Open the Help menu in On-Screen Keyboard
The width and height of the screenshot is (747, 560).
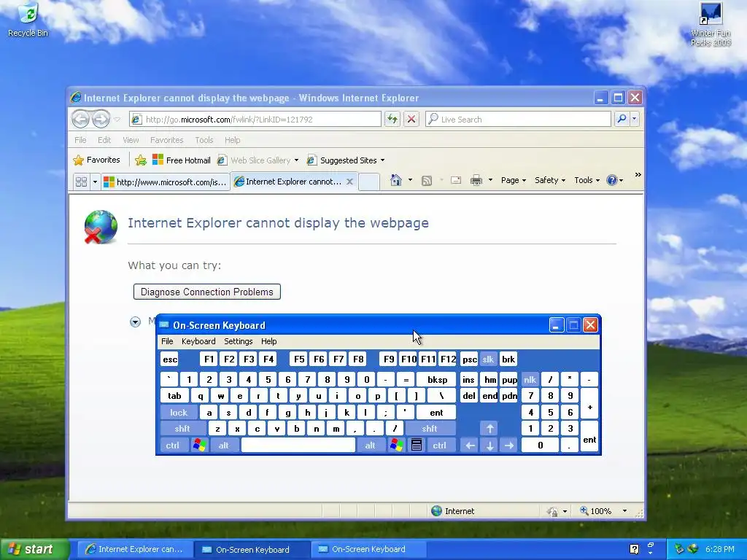pyautogui.click(x=268, y=341)
